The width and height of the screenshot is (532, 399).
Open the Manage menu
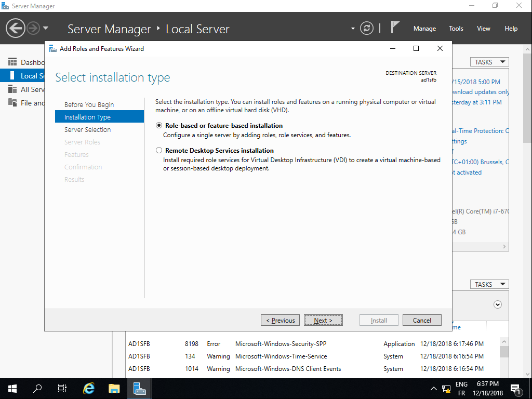424,29
